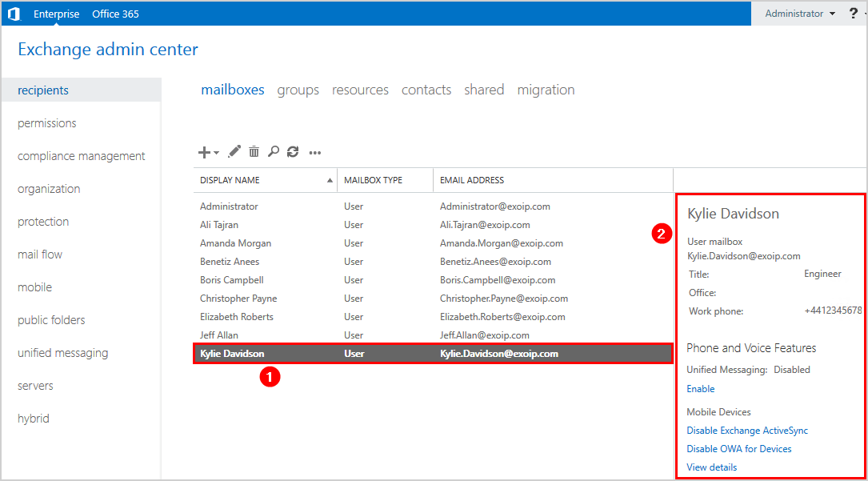The image size is (868, 481).
Task: Open the search magnifier icon
Action: pos(273,151)
